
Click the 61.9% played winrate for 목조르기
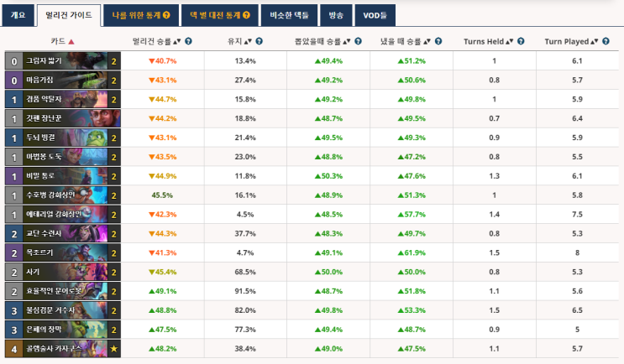(412, 252)
